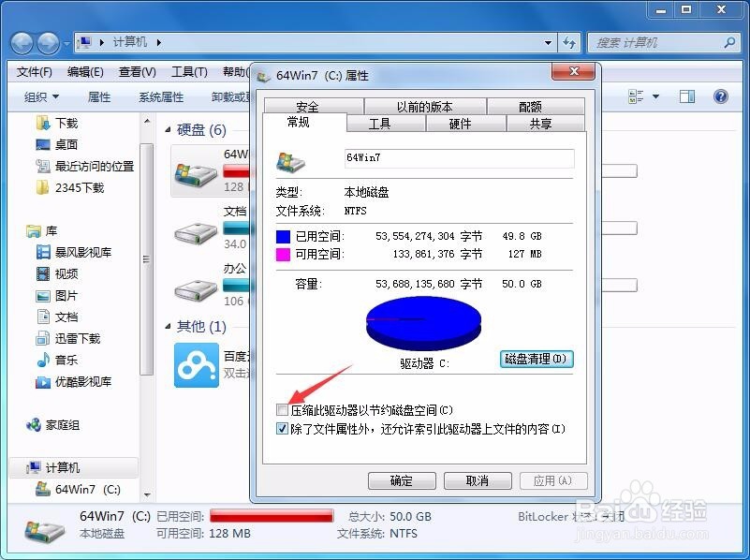The image size is (750, 560).
Task: Select the 2345下载 folder
Action: [x=70, y=187]
